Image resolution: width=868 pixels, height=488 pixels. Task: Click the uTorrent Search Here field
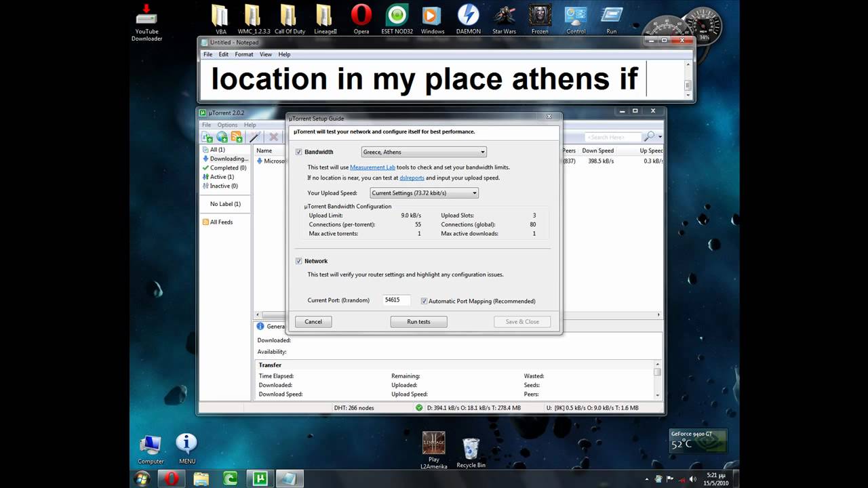pos(614,138)
